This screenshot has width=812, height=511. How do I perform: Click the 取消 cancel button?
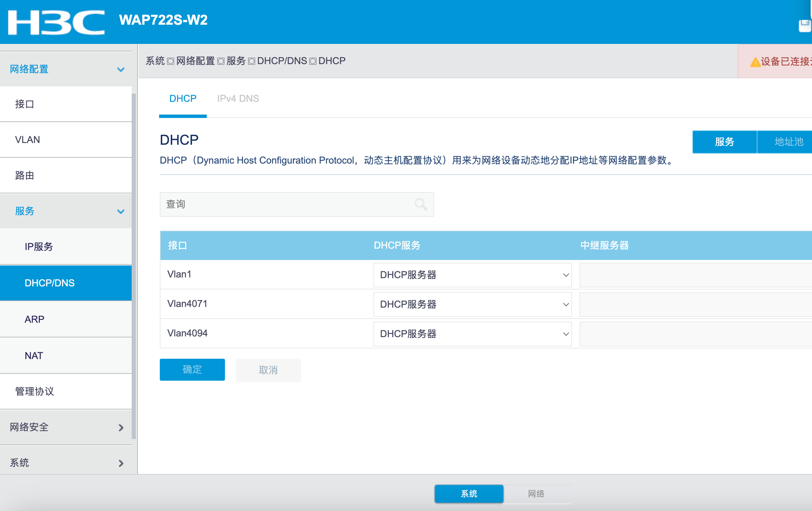[x=268, y=370]
